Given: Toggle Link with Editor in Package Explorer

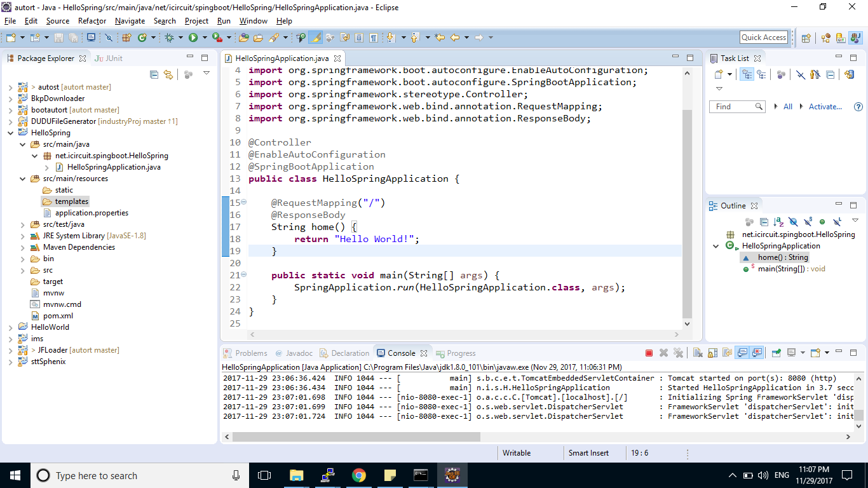Looking at the screenshot, I should coord(168,74).
